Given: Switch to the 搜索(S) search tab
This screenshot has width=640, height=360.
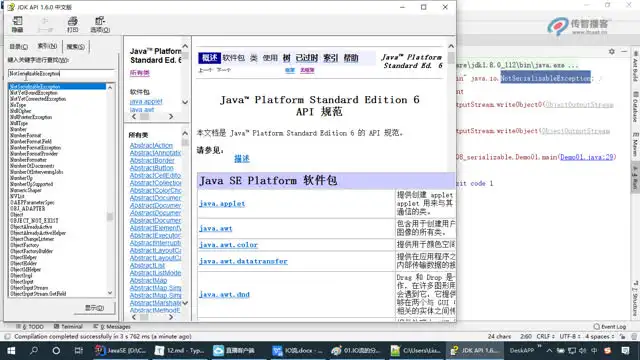Looking at the screenshot, I should [x=76, y=47].
